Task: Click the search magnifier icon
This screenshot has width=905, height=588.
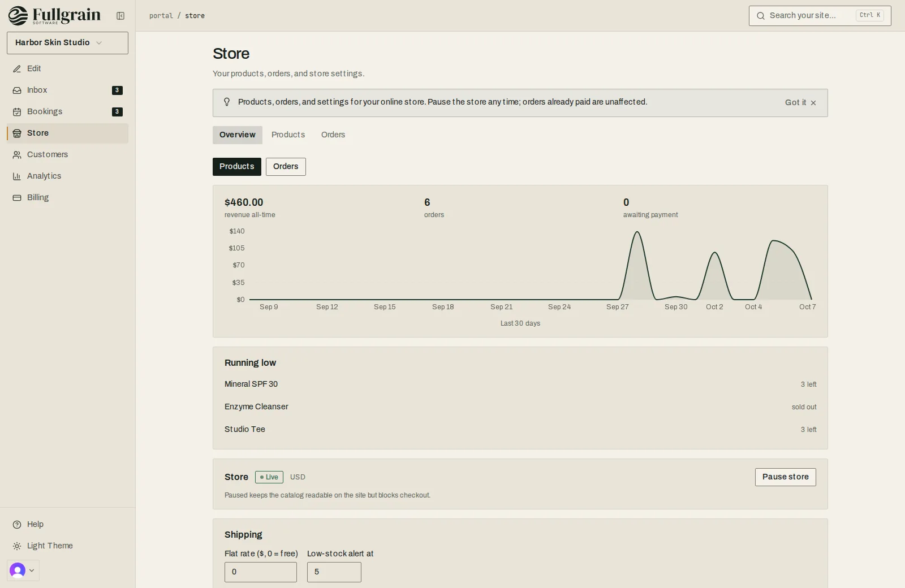Action: coord(761,16)
